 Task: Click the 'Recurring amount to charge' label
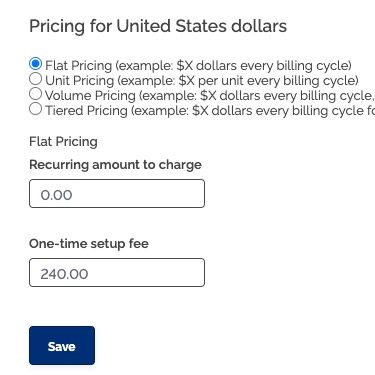point(115,165)
